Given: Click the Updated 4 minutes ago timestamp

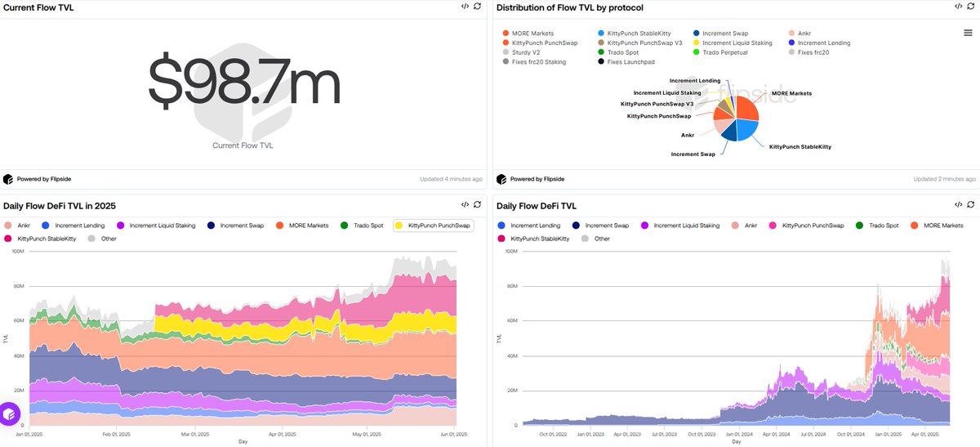Looking at the screenshot, I should [451, 179].
